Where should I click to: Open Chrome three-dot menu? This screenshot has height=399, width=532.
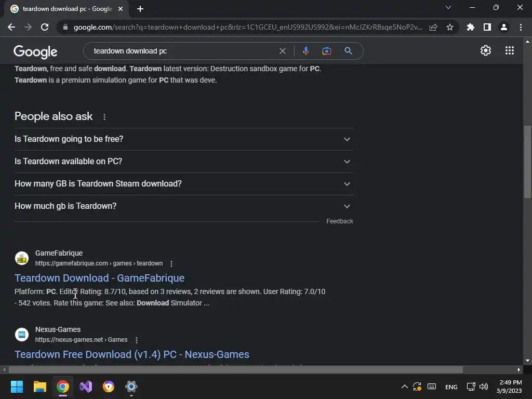pyautogui.click(x=521, y=27)
